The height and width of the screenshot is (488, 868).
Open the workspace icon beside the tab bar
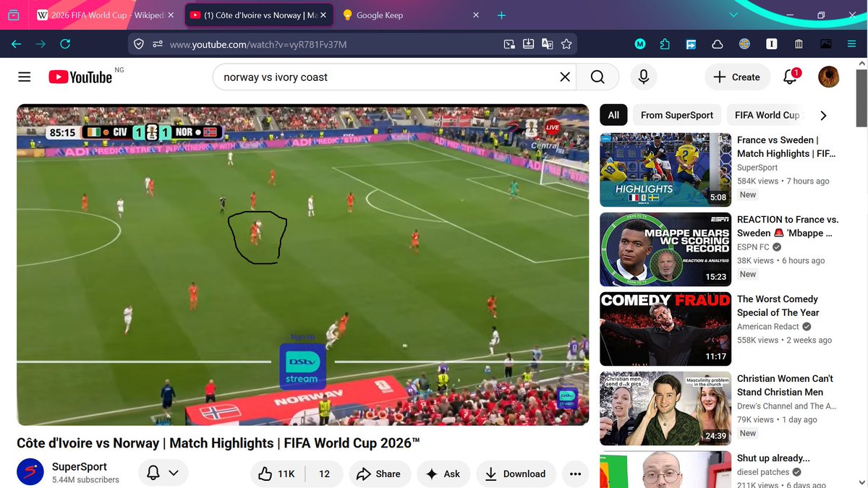point(14,15)
